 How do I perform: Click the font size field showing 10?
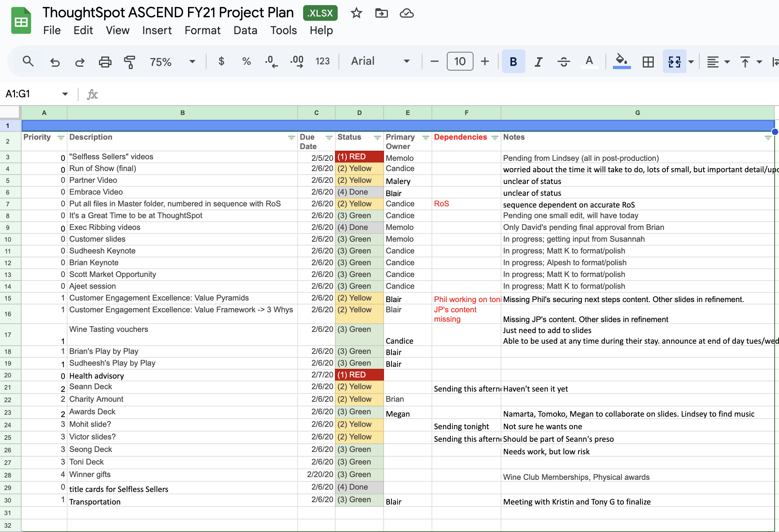point(460,61)
